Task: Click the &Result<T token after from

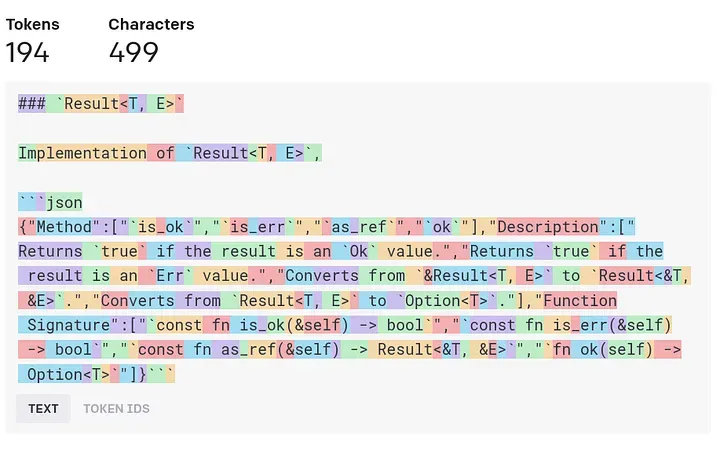Action: pyautogui.click(x=465, y=276)
